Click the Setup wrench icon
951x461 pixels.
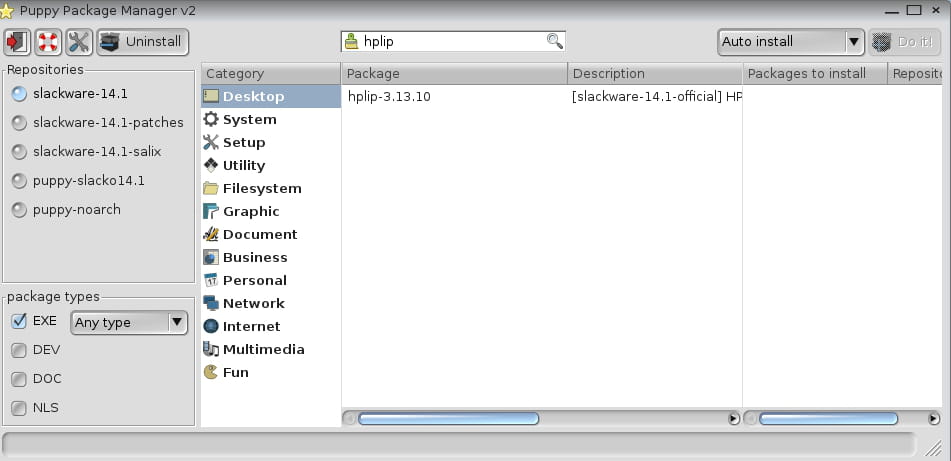click(x=210, y=142)
